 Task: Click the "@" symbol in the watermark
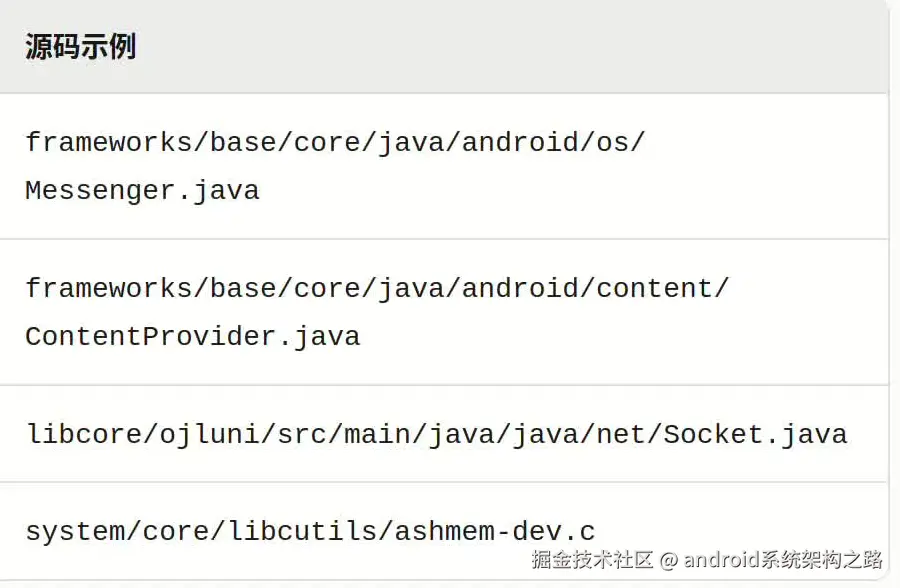tap(669, 560)
